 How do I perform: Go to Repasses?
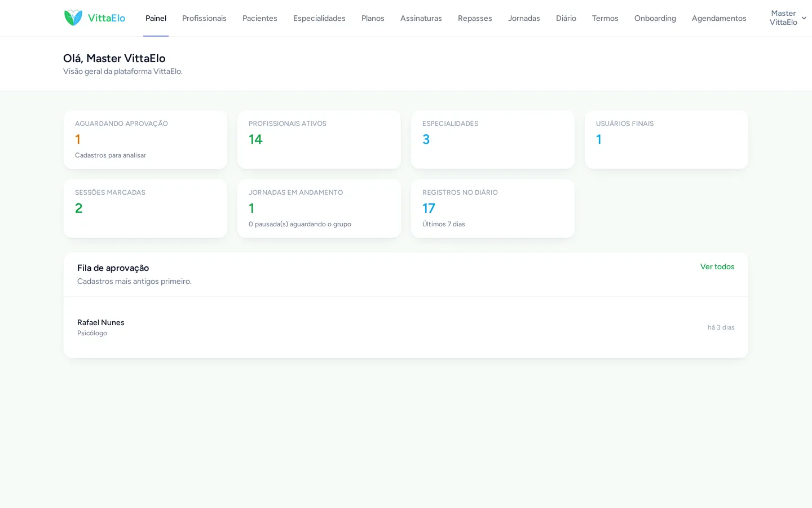[x=475, y=18]
